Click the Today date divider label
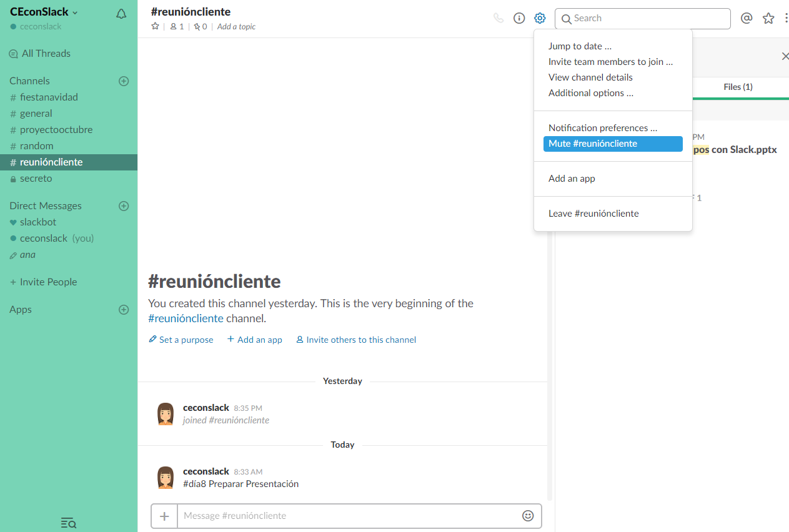The height and width of the screenshot is (532, 789). [x=342, y=445]
